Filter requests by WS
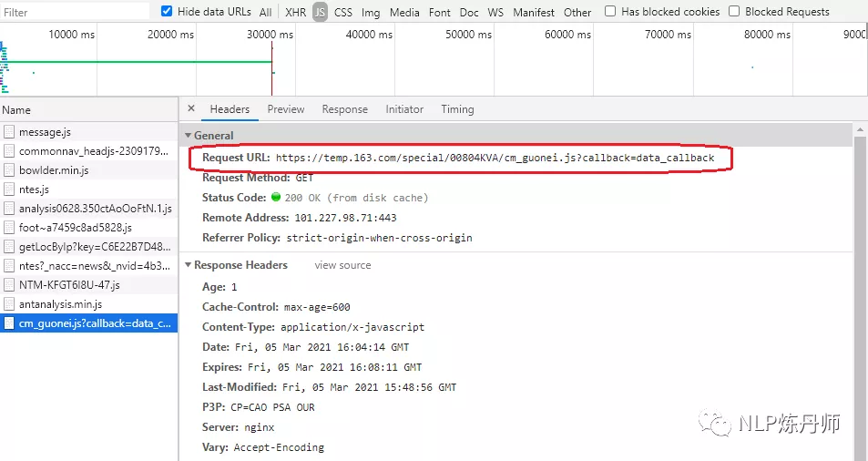This screenshot has width=868, height=461. [x=495, y=12]
